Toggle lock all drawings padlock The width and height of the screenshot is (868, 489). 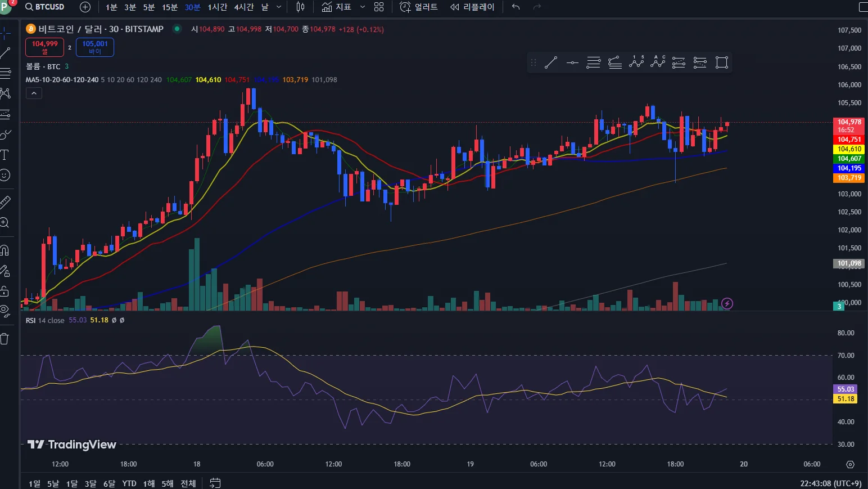click(5, 291)
